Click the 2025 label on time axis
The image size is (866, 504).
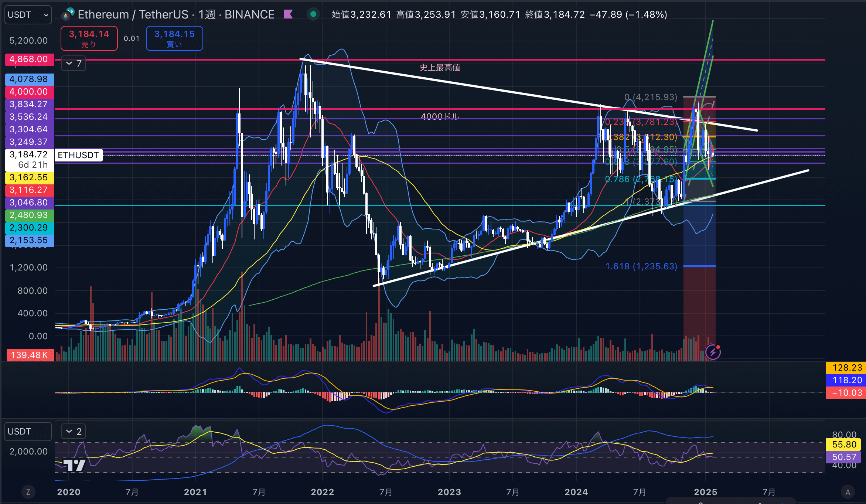(x=706, y=492)
